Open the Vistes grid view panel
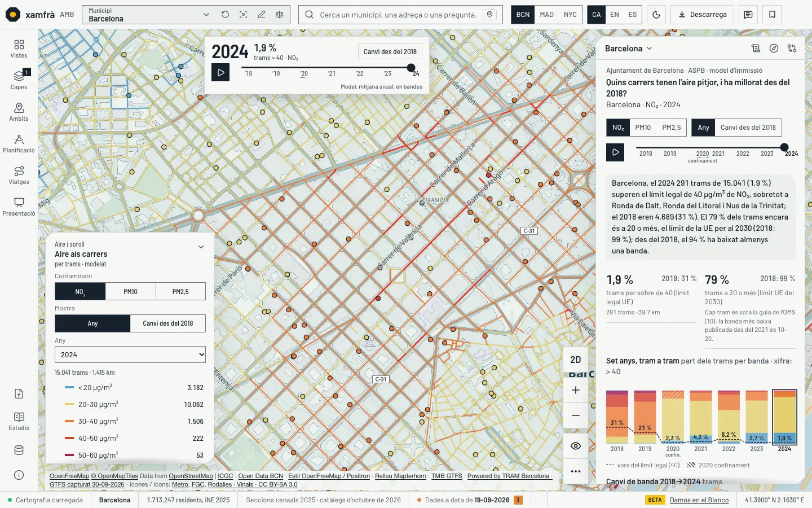The image size is (812, 508). [x=19, y=49]
